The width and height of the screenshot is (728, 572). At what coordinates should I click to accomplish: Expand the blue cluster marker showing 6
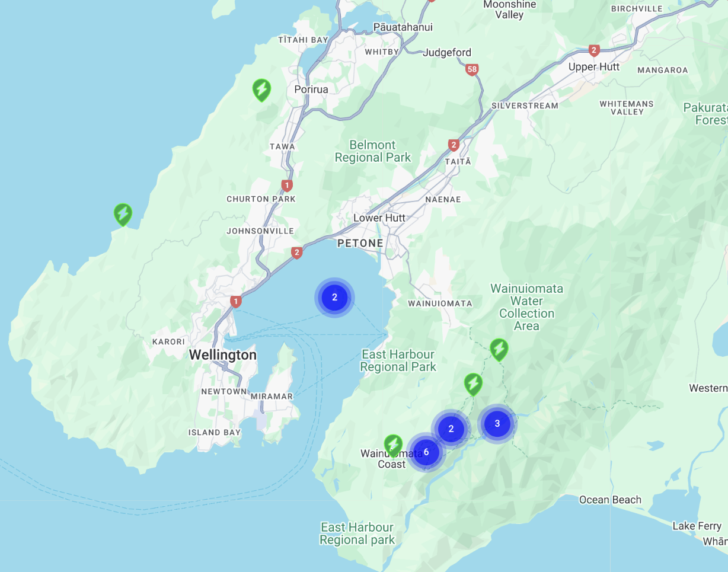tap(426, 452)
